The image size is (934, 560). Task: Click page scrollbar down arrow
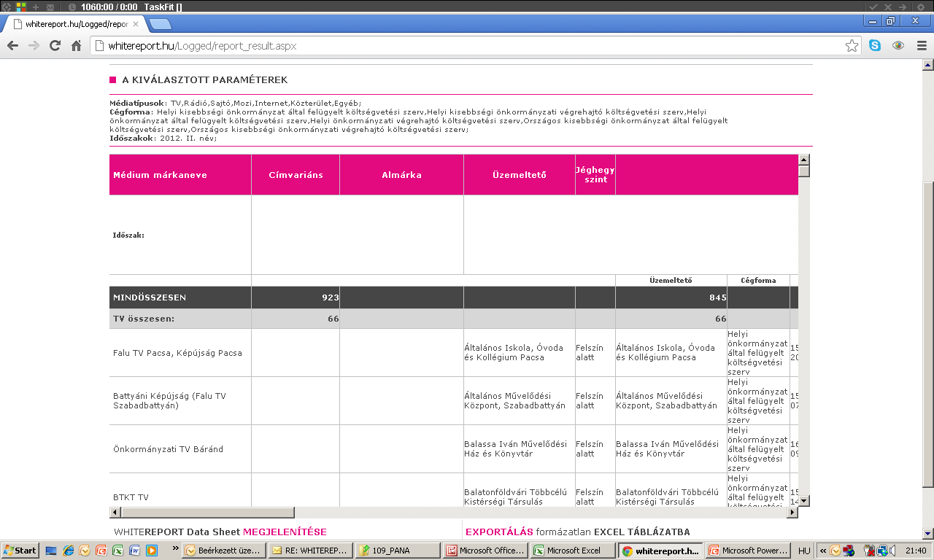[927, 533]
